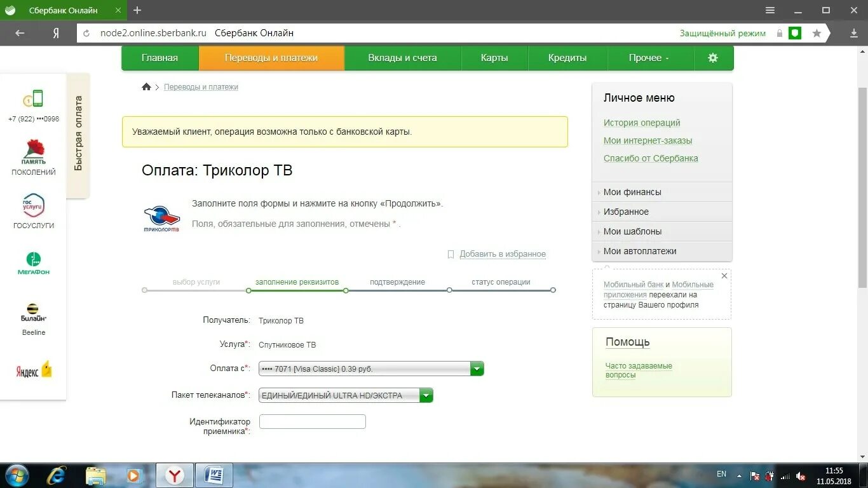Open Мои интернет-заказы link
The image size is (868, 488).
tap(648, 140)
